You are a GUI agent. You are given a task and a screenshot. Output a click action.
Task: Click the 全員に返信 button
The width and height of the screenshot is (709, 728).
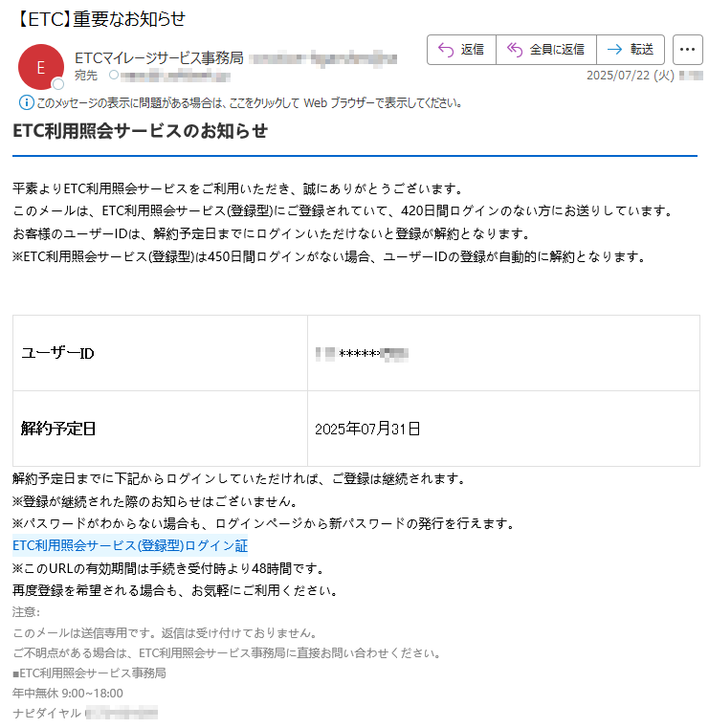(x=546, y=50)
